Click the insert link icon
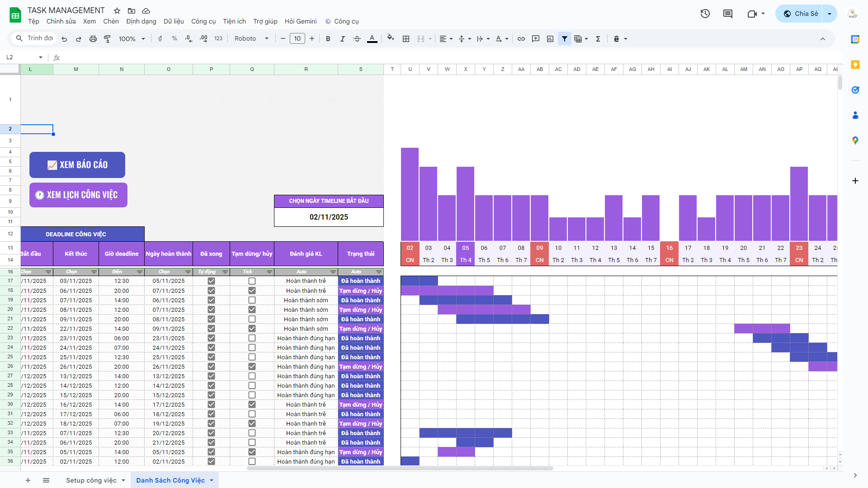This screenshot has width=868, height=488. pos(521,39)
